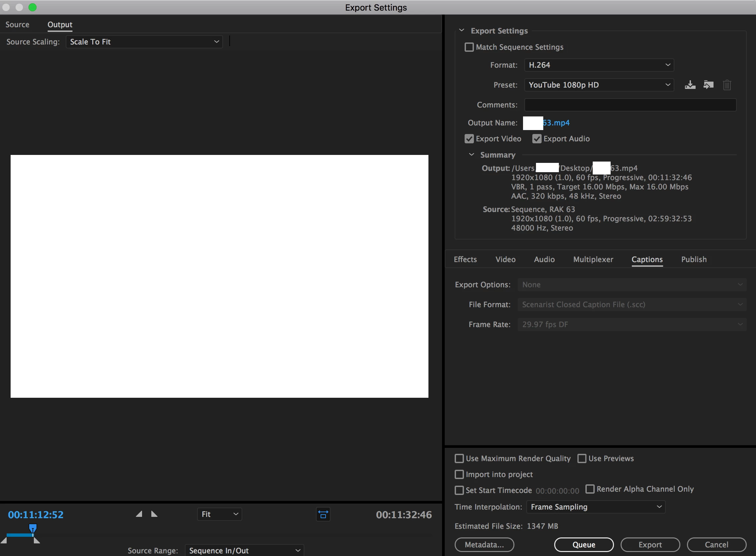The width and height of the screenshot is (756, 556).
Task: Click the Save Preset icon
Action: 690,85
